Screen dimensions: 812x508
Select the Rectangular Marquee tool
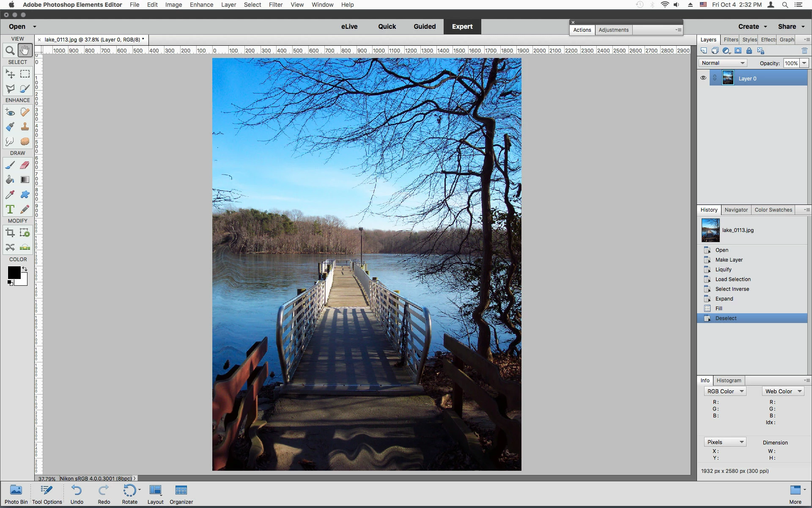(x=25, y=74)
